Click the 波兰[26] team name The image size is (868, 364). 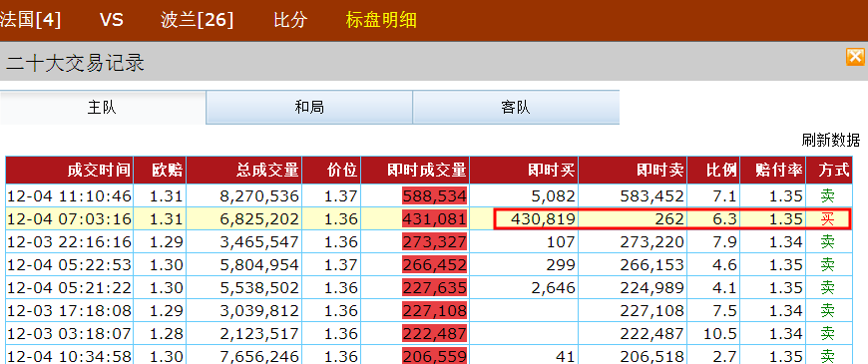[198, 21]
